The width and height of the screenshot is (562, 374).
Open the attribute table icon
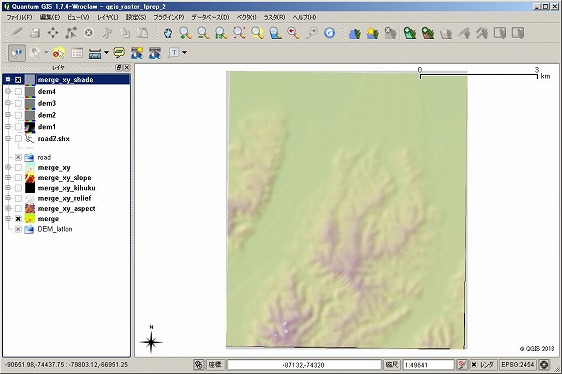[x=77, y=53]
